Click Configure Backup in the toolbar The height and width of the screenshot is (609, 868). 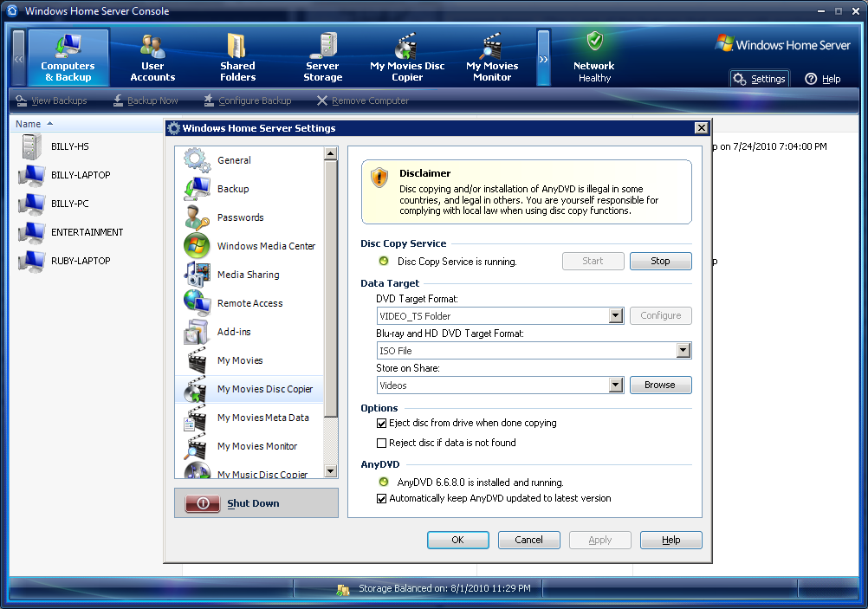click(248, 100)
